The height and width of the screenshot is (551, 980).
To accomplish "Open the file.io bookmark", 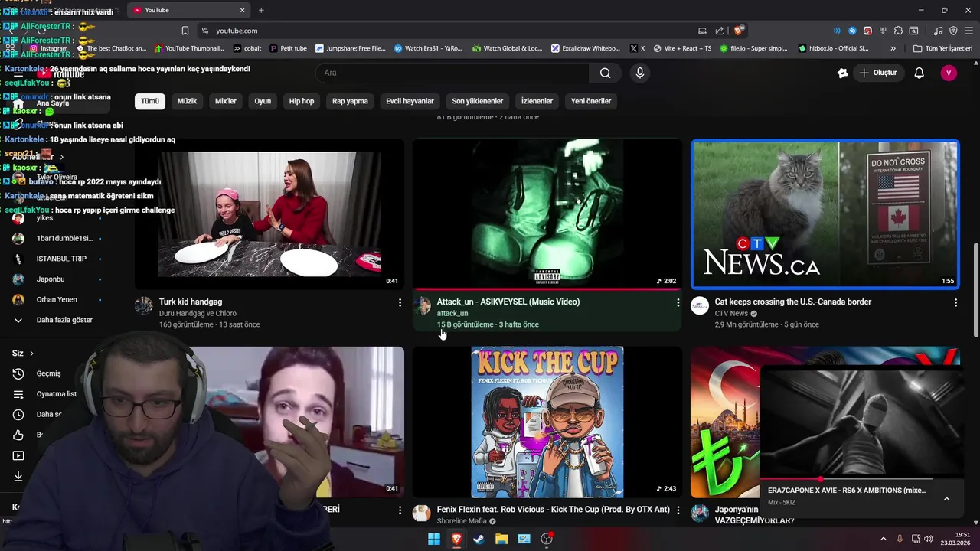I will pos(753,48).
